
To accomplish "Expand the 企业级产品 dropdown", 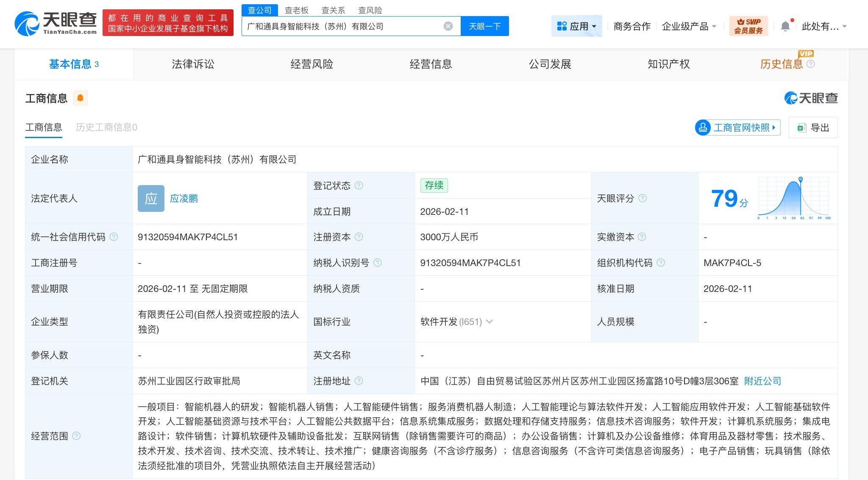I will tap(689, 26).
